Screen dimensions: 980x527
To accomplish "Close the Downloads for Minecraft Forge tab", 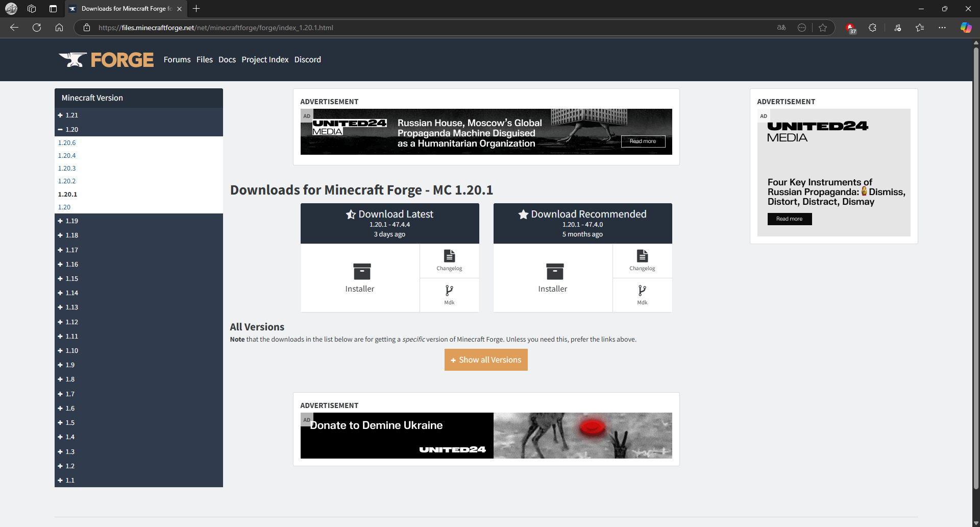I will [179, 9].
